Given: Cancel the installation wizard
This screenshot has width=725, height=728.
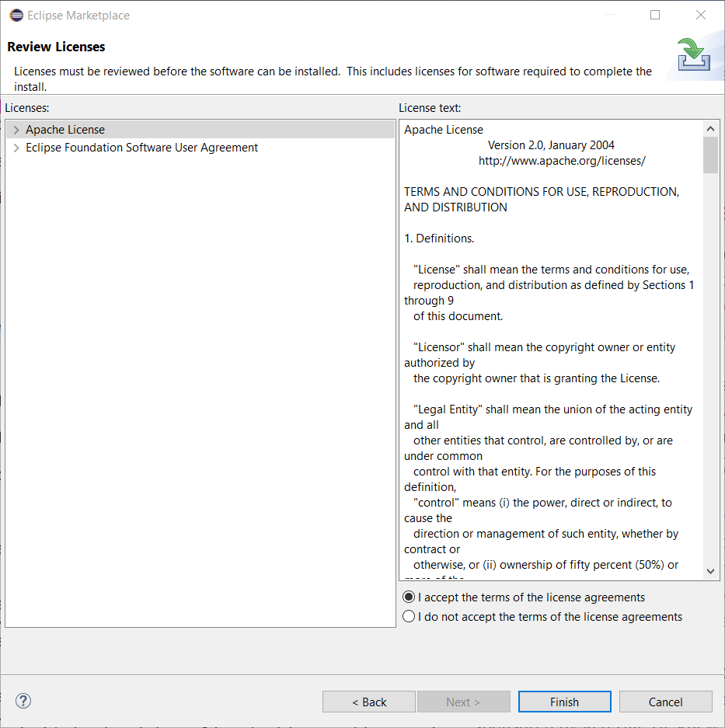Looking at the screenshot, I should point(665,702).
